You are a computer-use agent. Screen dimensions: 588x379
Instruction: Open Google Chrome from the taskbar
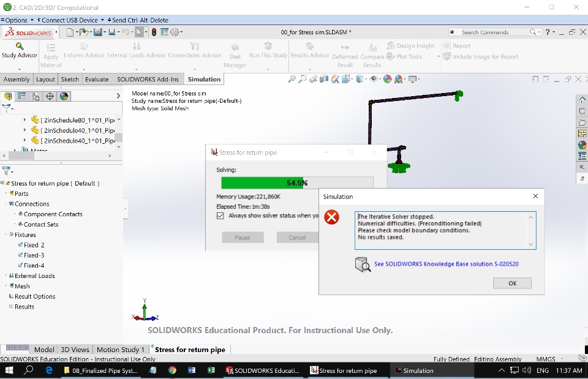pos(172,370)
